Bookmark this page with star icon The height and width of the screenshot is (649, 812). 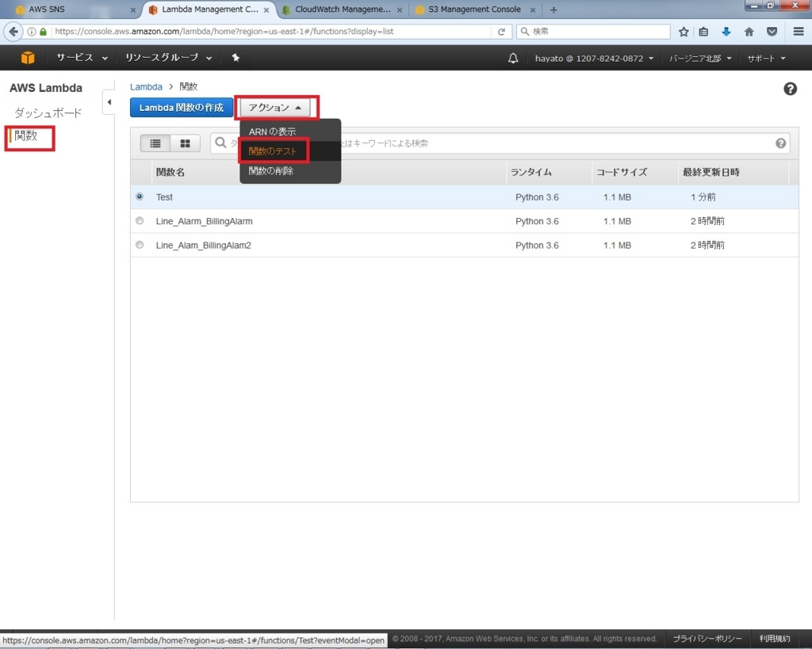[x=684, y=32]
